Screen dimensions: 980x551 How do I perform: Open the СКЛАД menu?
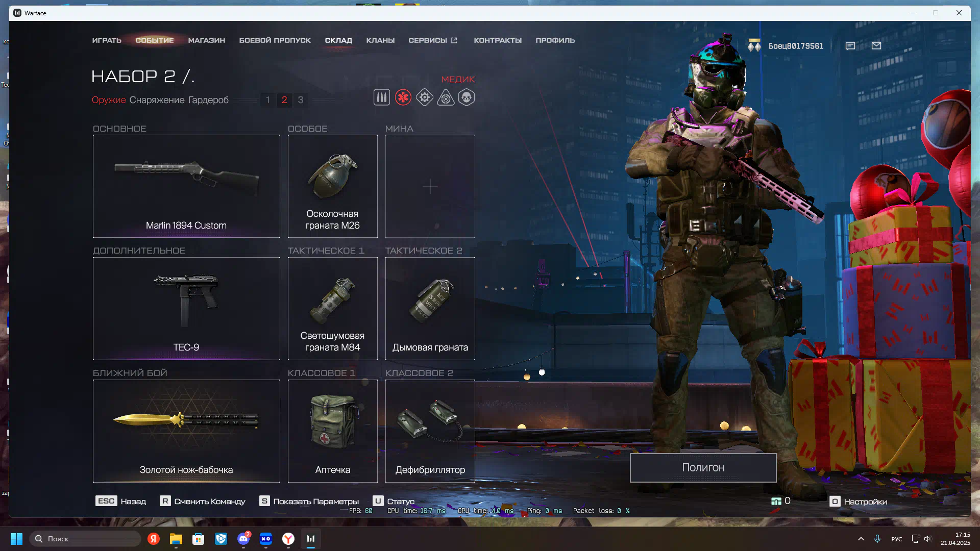338,40
